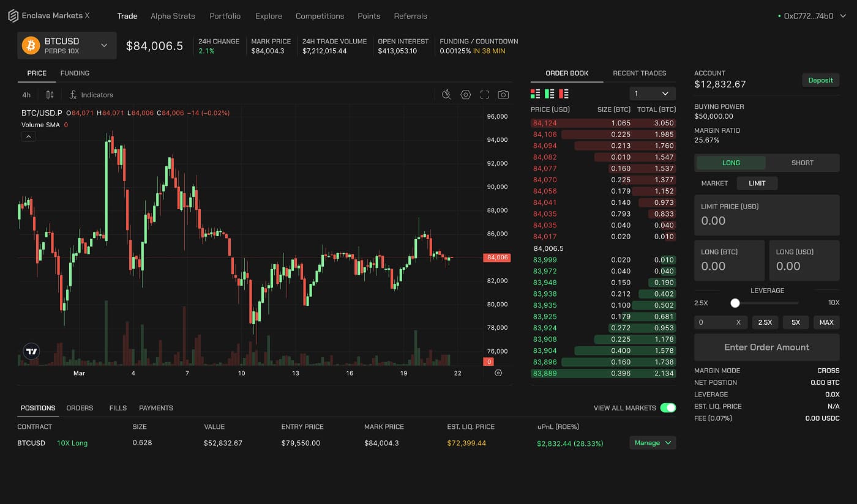The width and height of the screenshot is (857, 504).
Task: Click the Deposit button
Action: (820, 80)
